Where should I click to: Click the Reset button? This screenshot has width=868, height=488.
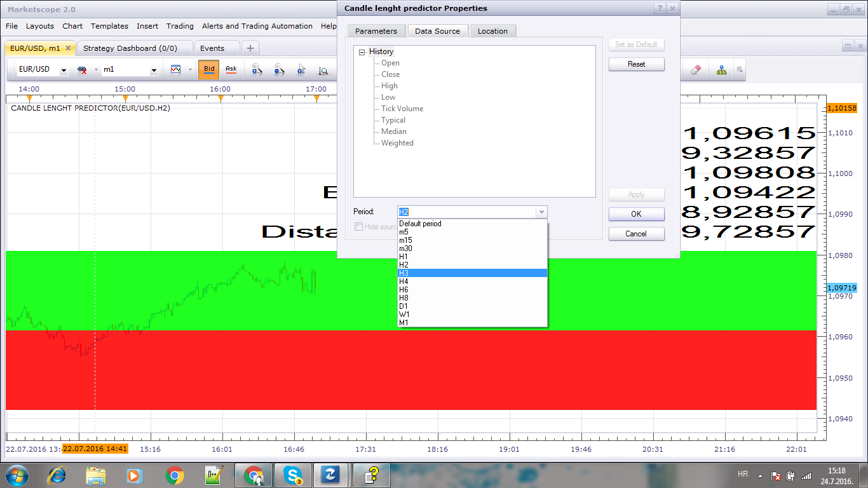pyautogui.click(x=636, y=64)
